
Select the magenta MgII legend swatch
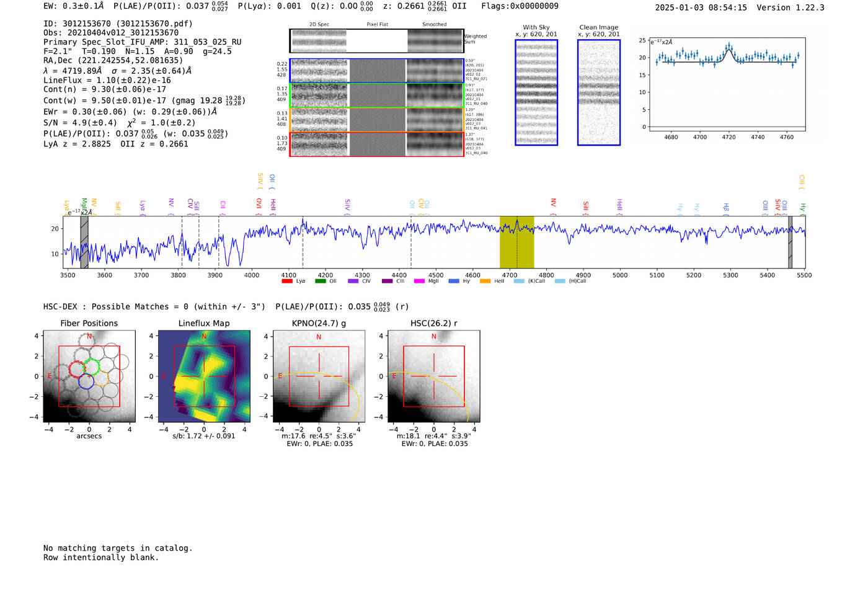419,282
